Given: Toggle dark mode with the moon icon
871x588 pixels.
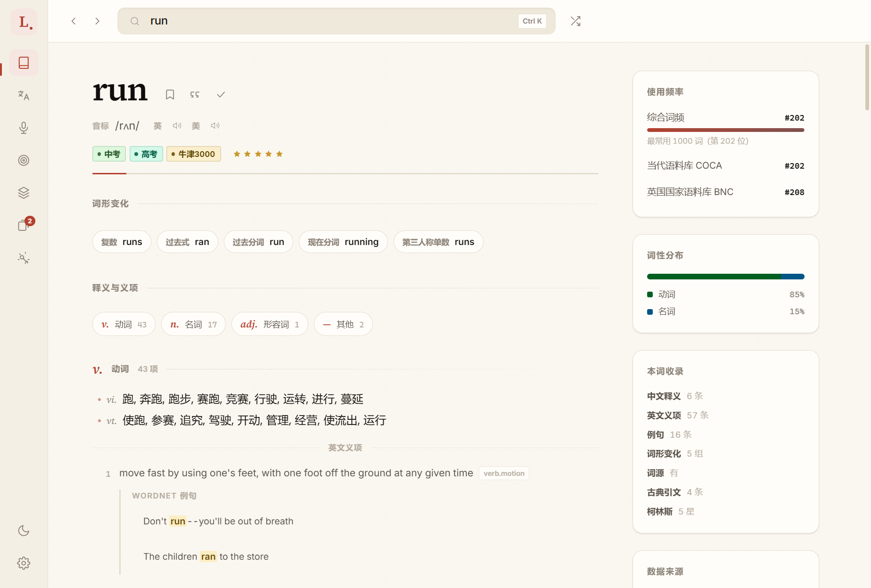Looking at the screenshot, I should pos(24,531).
